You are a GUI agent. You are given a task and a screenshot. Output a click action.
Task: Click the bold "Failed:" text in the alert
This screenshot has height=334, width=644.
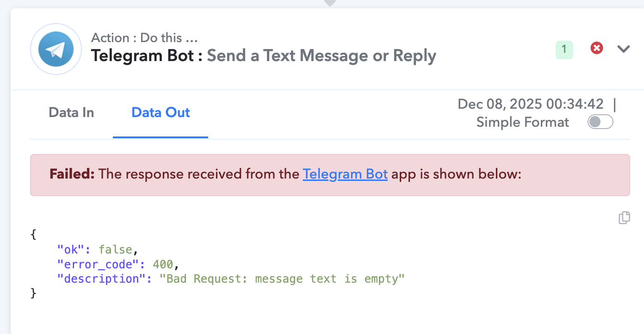point(72,174)
